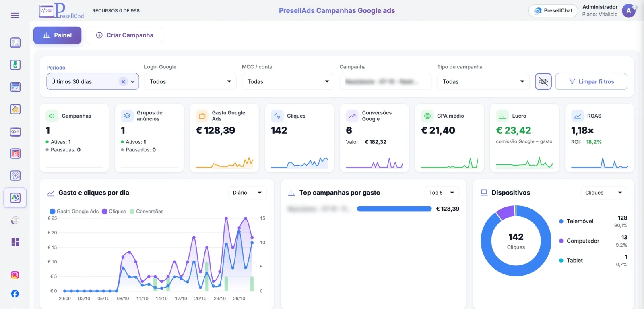Click the Cliques card blue sparkline
This screenshot has width=644, height=309.
pos(299,162)
